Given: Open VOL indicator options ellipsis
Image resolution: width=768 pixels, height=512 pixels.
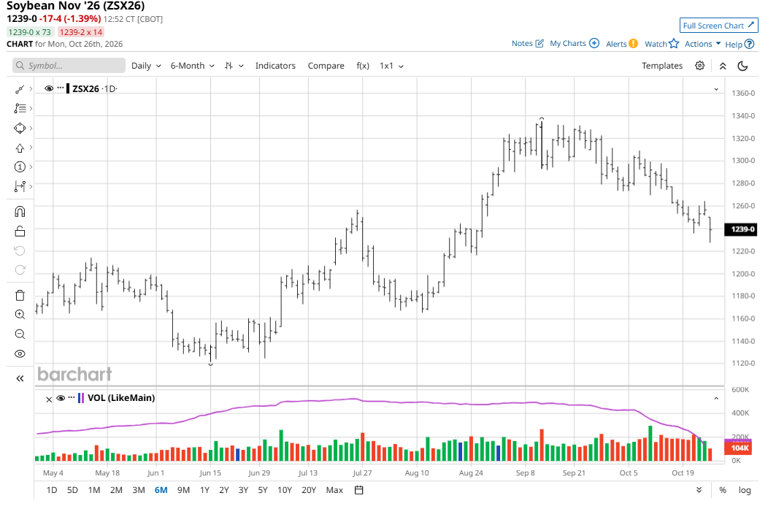Looking at the screenshot, I should (x=72, y=397).
